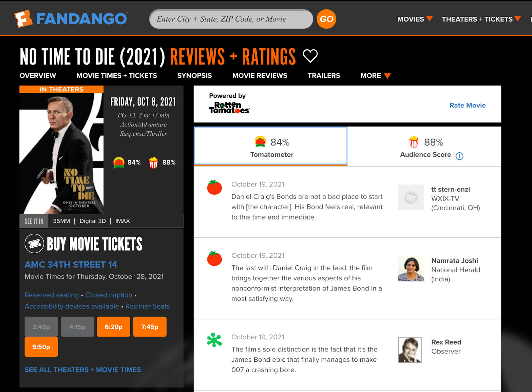Click Movie Times for Thursday, October 28 text
This screenshot has width=532, height=392.
[x=94, y=277]
